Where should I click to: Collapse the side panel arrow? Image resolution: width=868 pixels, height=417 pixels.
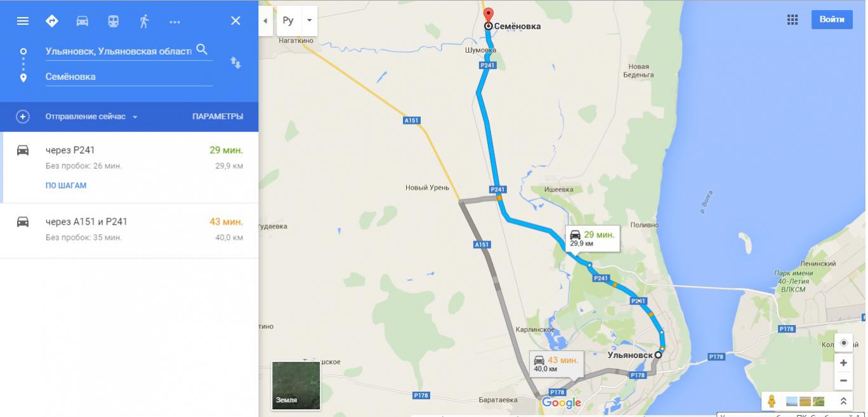(x=265, y=20)
